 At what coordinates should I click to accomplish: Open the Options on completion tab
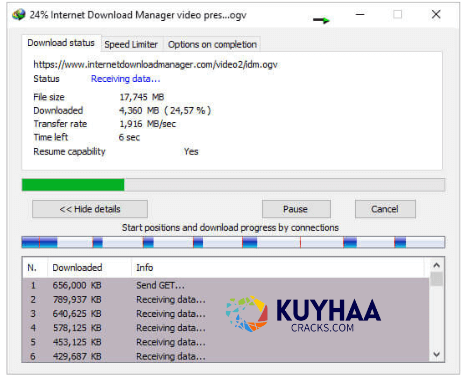point(212,44)
